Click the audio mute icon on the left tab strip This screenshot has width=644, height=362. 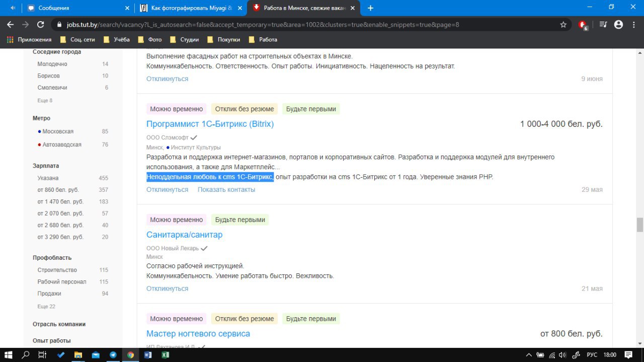[13, 8]
